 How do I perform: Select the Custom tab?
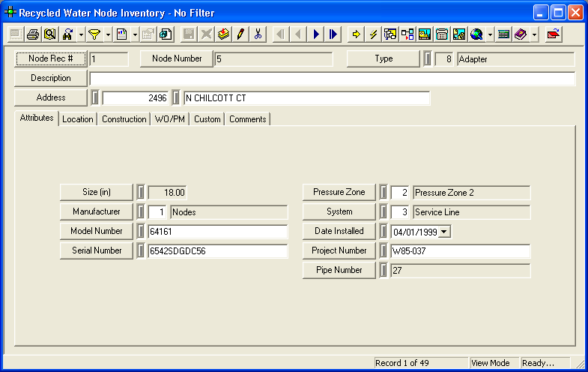tap(207, 119)
